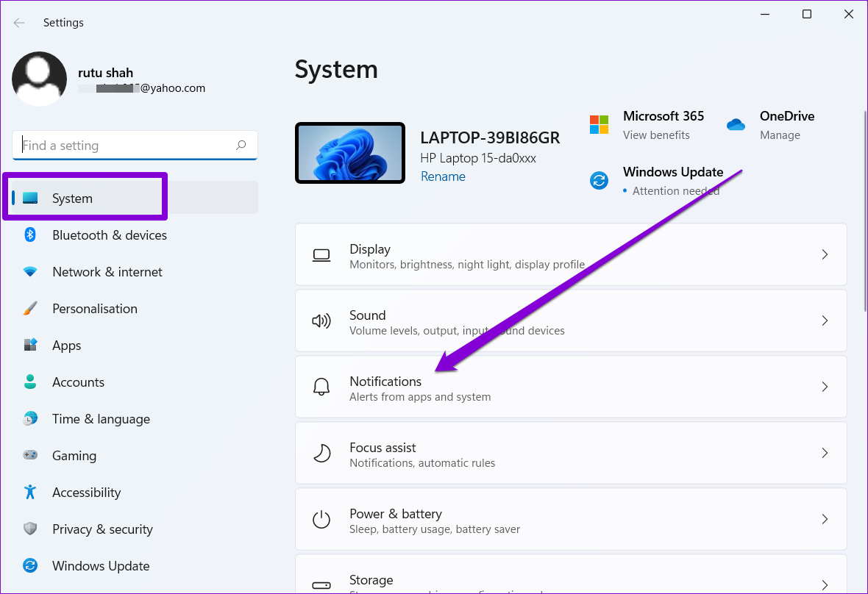Click the Wi-Fi network icon in sidebar
This screenshot has width=868, height=594.
(30, 271)
